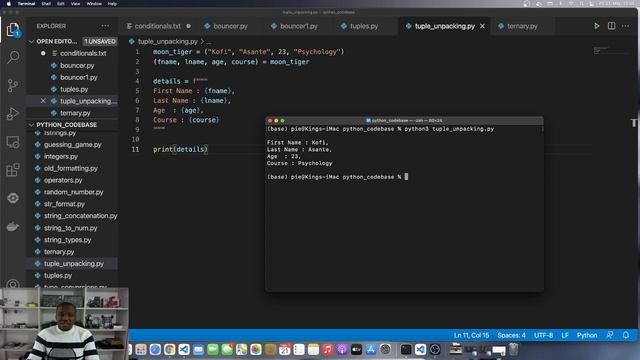Split the editor to the right
Screen dimensions: 640x360
611,26
